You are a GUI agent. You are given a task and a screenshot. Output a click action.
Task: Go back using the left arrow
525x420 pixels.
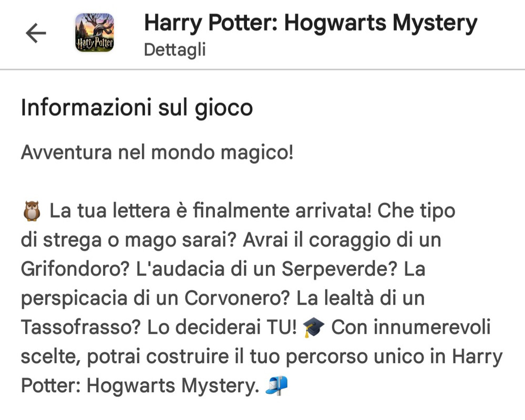[36, 33]
